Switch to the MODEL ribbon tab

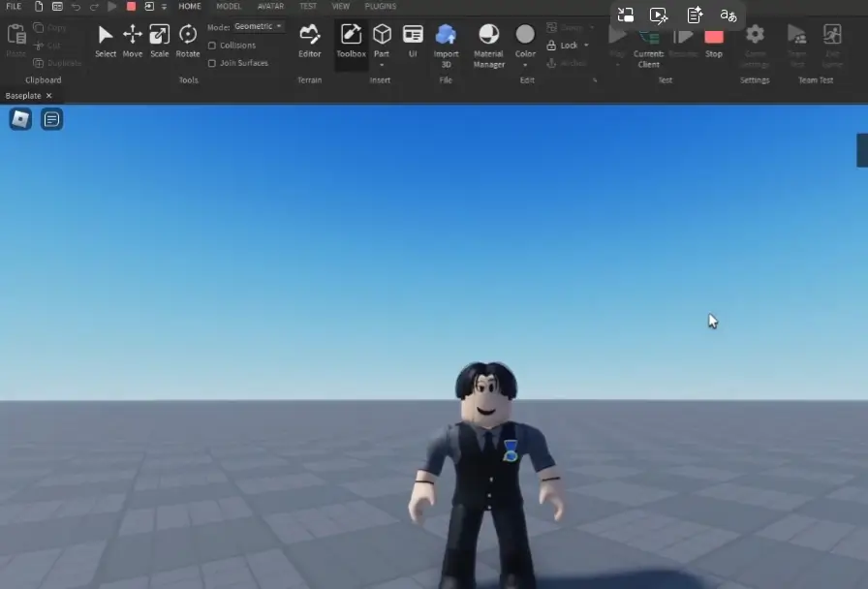[x=229, y=6]
